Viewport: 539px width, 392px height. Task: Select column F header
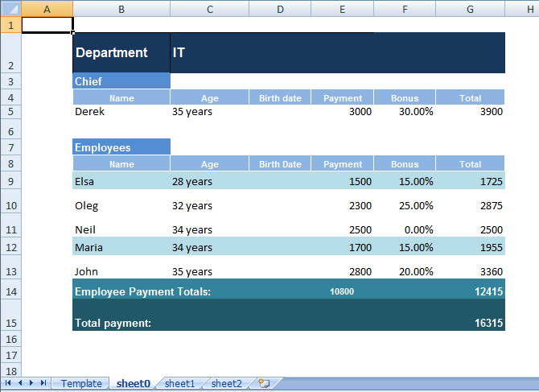click(405, 9)
